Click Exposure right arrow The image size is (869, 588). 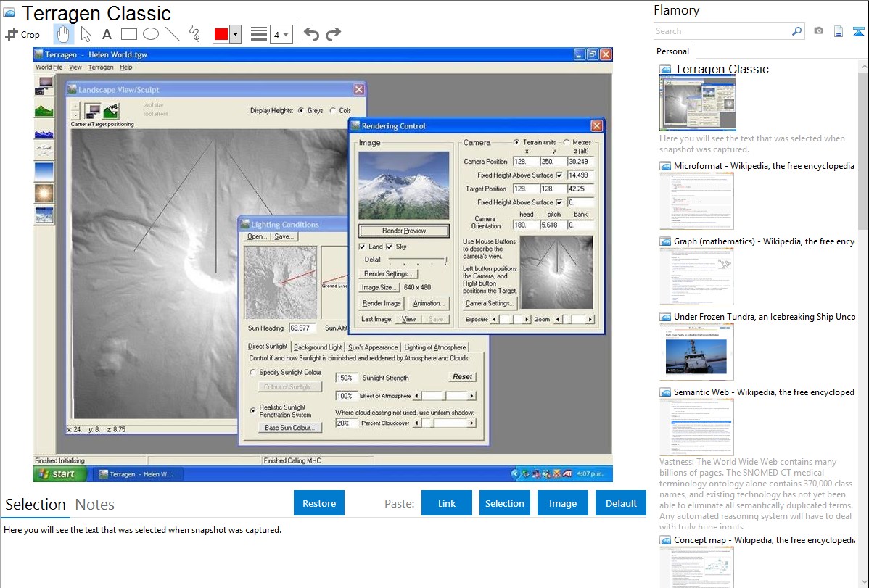pyautogui.click(x=527, y=319)
